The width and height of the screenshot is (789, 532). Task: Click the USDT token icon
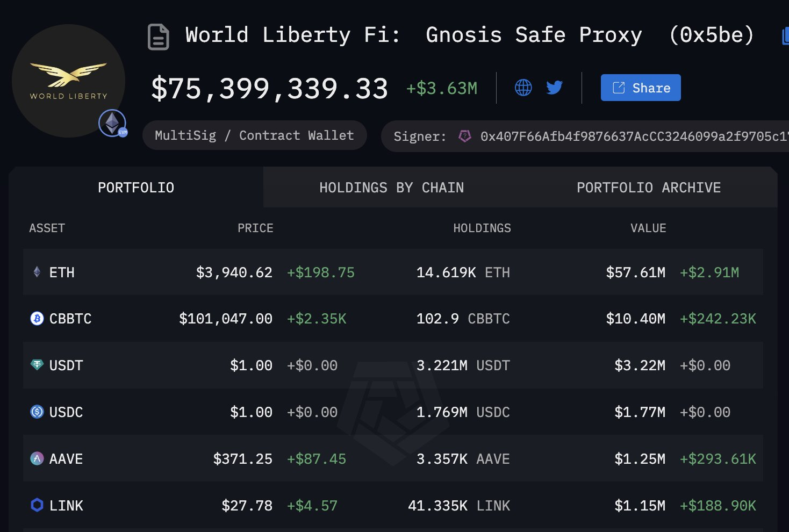[37, 365]
